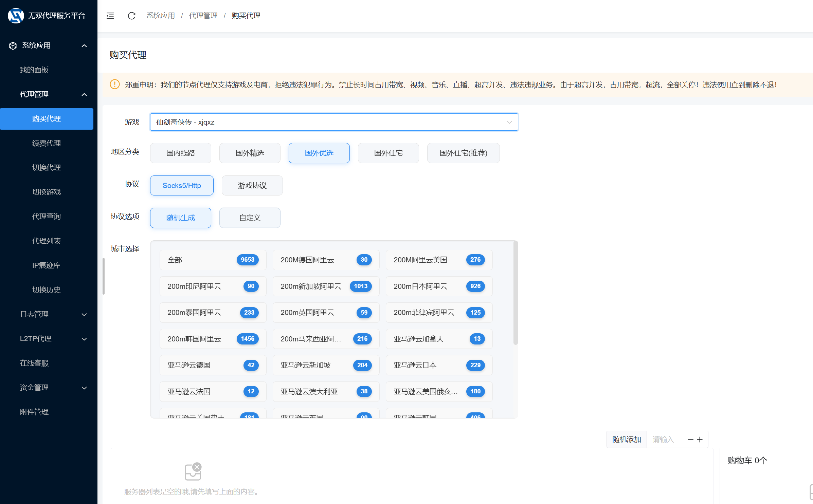Choose the 游戏协议 protocol option
The height and width of the screenshot is (504, 813).
[x=252, y=186]
